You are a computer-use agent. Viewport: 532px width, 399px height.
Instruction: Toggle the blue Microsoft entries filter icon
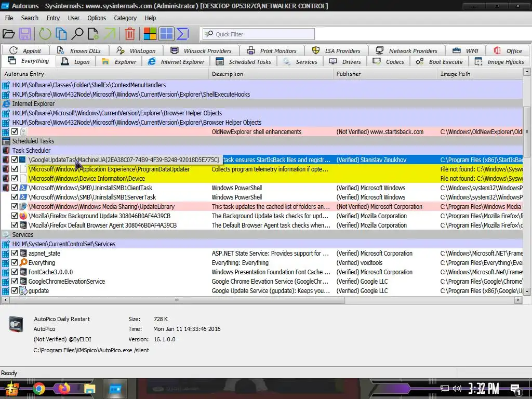point(166,34)
